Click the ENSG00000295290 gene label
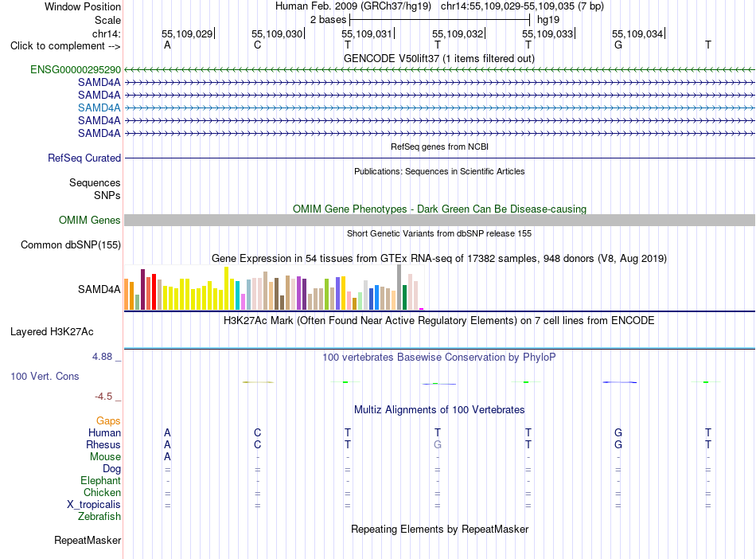This screenshot has width=756, height=559. click(76, 69)
